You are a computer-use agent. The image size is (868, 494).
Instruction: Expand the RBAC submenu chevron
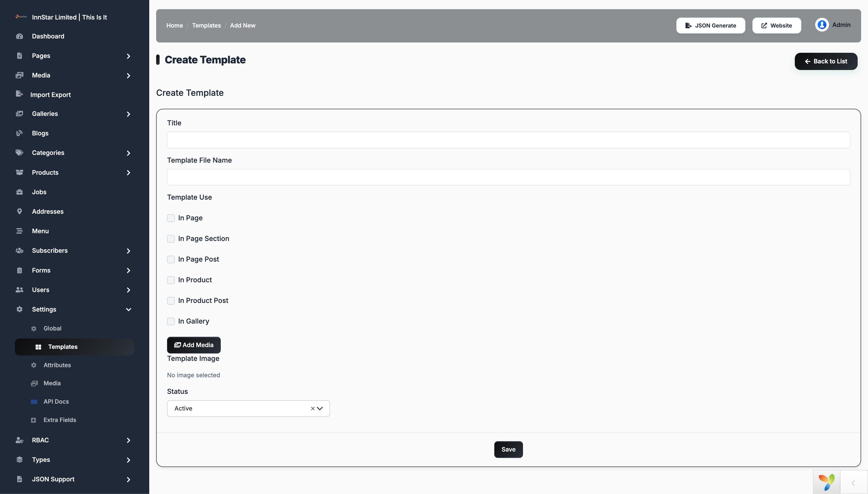pyautogui.click(x=128, y=440)
